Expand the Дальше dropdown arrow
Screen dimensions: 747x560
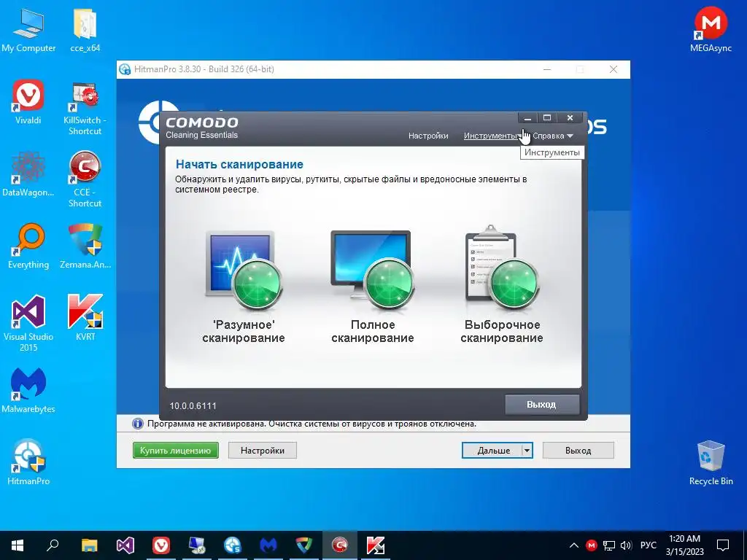click(527, 451)
